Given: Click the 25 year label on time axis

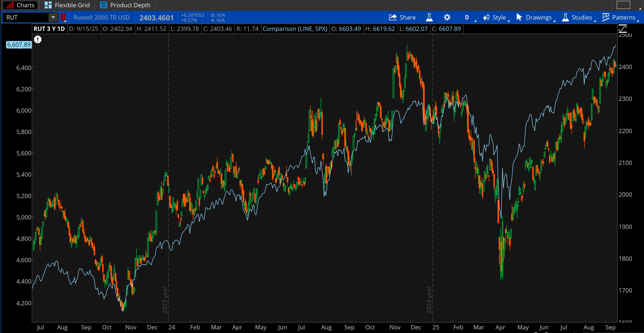Looking at the screenshot, I should (x=436, y=327).
